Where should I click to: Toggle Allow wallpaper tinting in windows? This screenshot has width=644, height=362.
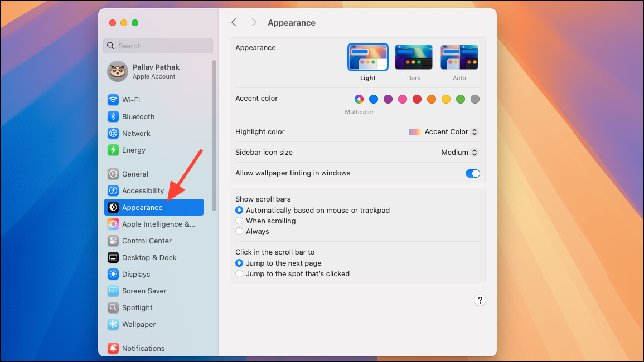pos(473,174)
